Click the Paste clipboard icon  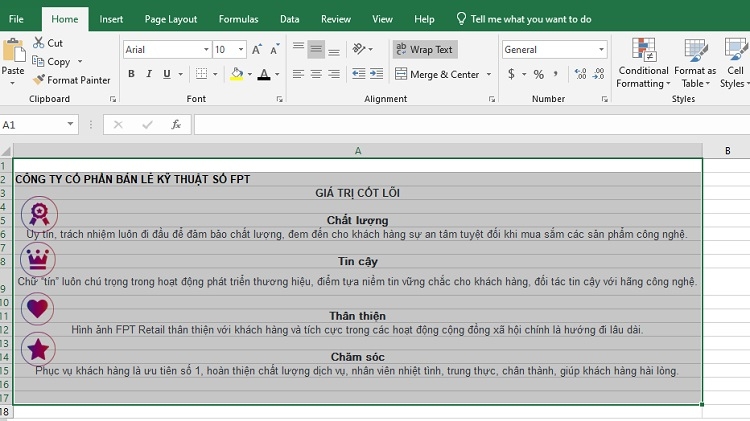click(x=13, y=51)
